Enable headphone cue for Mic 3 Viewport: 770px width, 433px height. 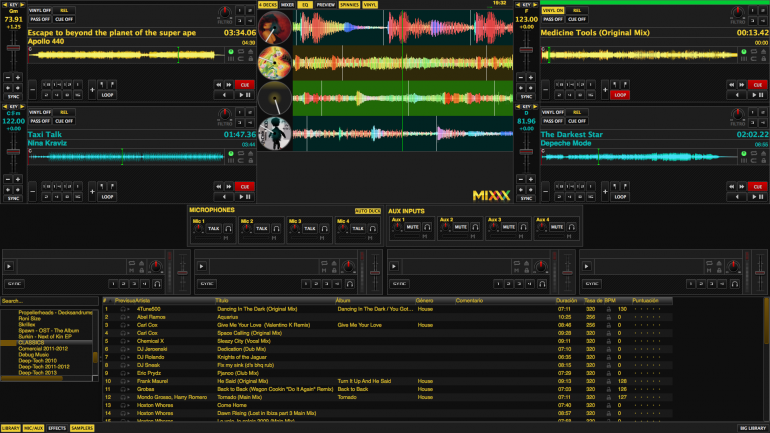tap(325, 228)
